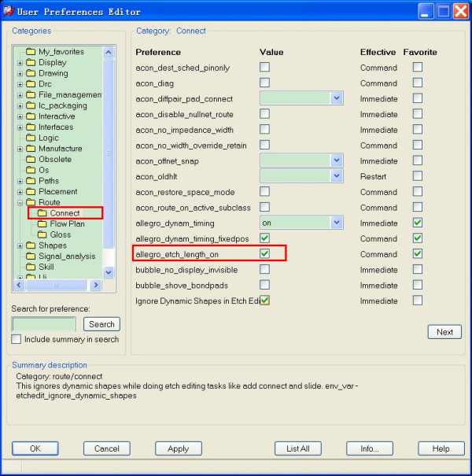Expand the Shapes tree node

(20, 246)
